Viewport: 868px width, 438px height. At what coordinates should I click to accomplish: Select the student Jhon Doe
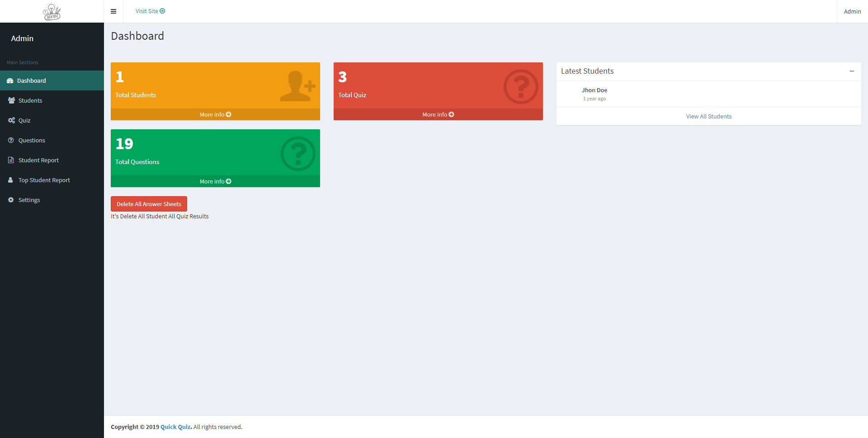pos(594,90)
